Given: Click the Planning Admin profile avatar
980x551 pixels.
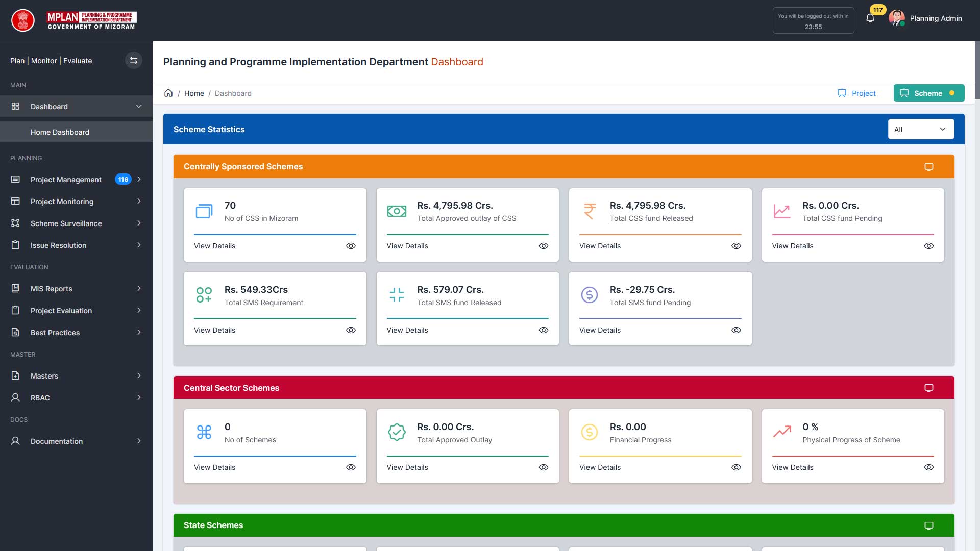Looking at the screenshot, I should [896, 18].
